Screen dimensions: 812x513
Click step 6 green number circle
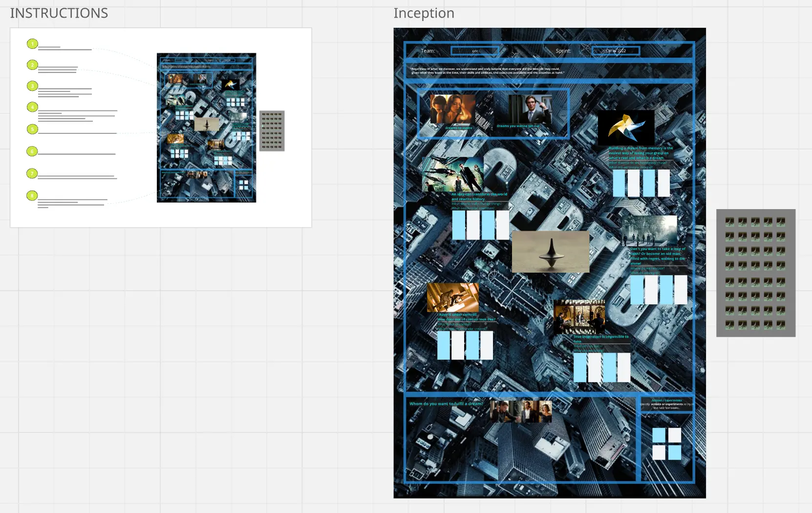pos(32,151)
